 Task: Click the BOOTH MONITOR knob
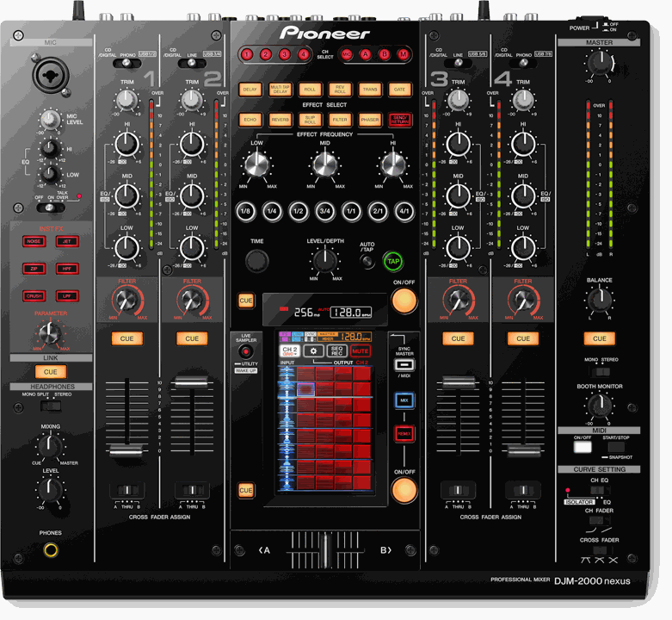click(x=600, y=406)
